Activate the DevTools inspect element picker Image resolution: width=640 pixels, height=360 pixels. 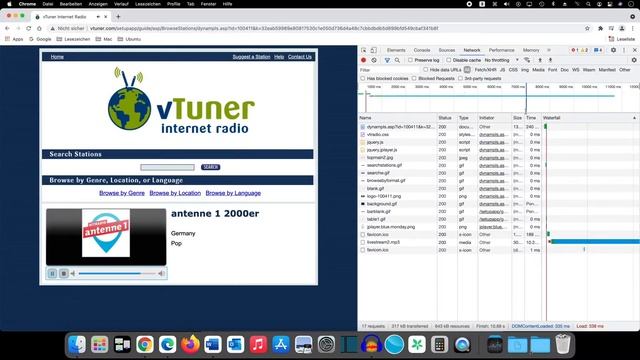tap(364, 50)
